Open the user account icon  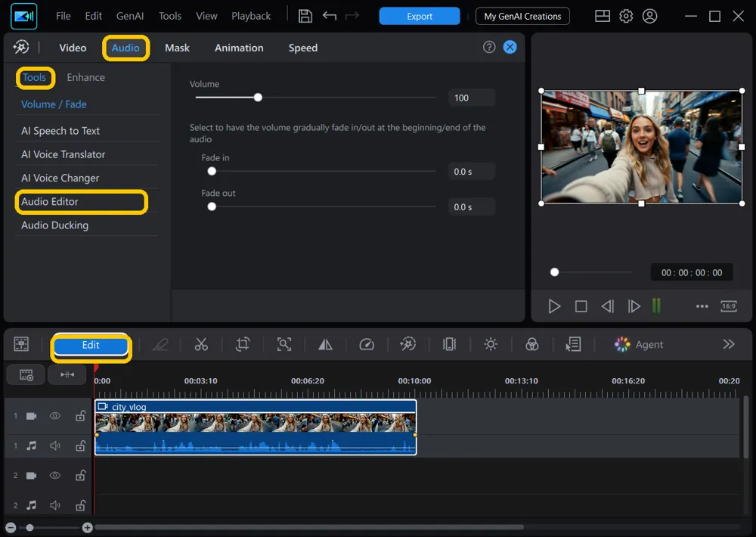tap(649, 16)
